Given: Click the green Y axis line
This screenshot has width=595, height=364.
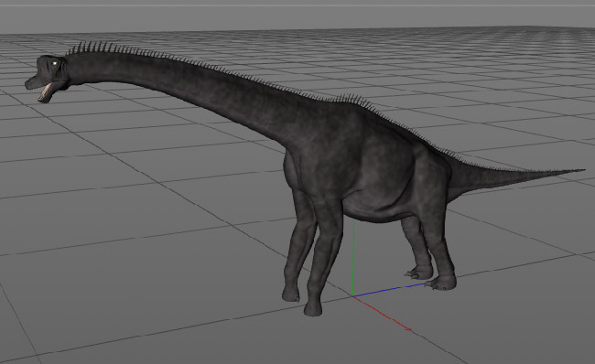Looking at the screenshot, I should pyautogui.click(x=353, y=258).
